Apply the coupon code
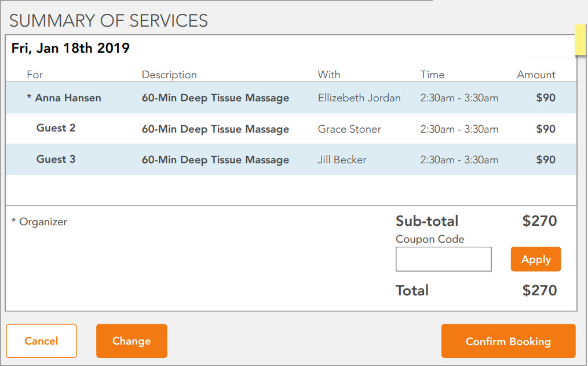The image size is (588, 366). click(535, 259)
